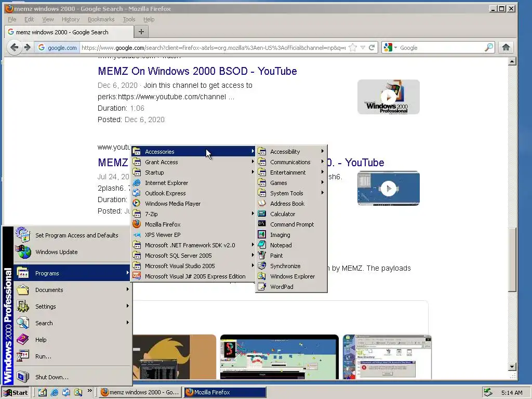This screenshot has height=399, width=532.
Task: Click Show Desktop quick launch icon
Action: tap(42, 392)
